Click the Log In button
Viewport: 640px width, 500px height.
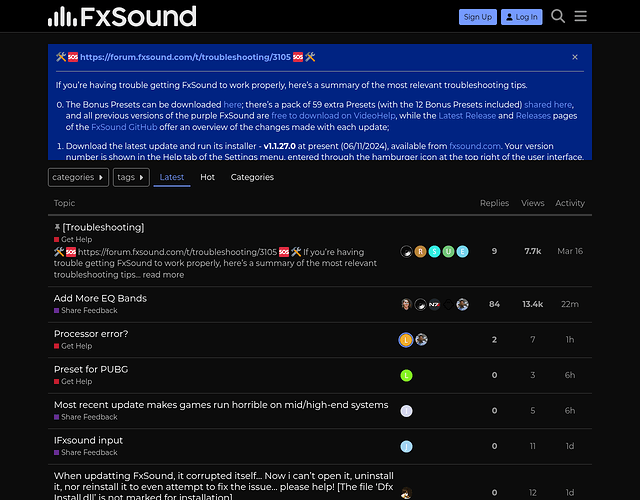point(522,17)
